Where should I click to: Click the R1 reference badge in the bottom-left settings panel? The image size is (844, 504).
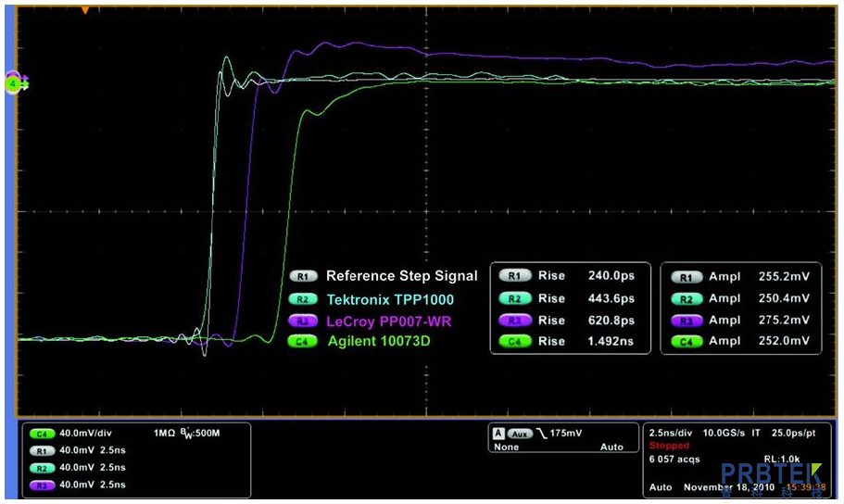pos(41,450)
